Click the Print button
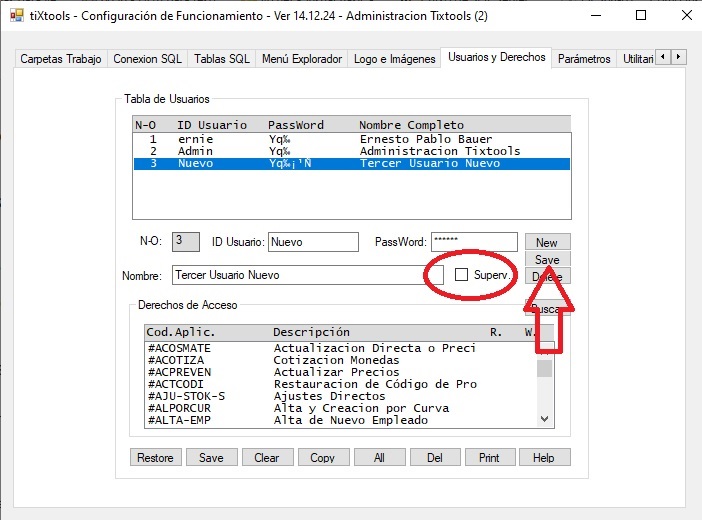This screenshot has height=520, width=702. [489, 457]
